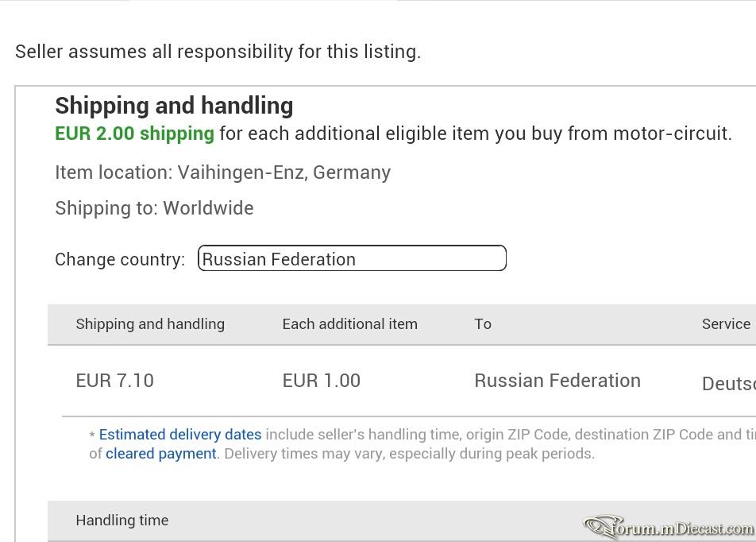This screenshot has height=542, width=756.
Task: Click Seller assumes all responsibility text
Action: coord(218,52)
